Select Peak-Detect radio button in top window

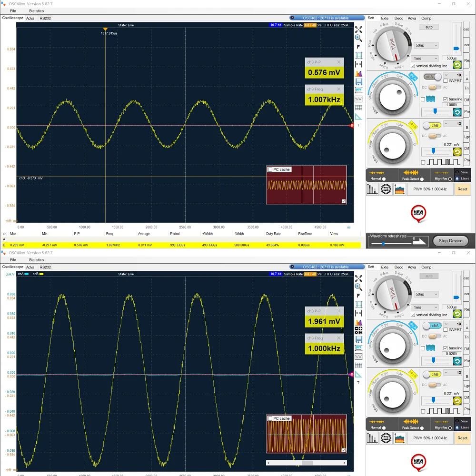(422, 179)
